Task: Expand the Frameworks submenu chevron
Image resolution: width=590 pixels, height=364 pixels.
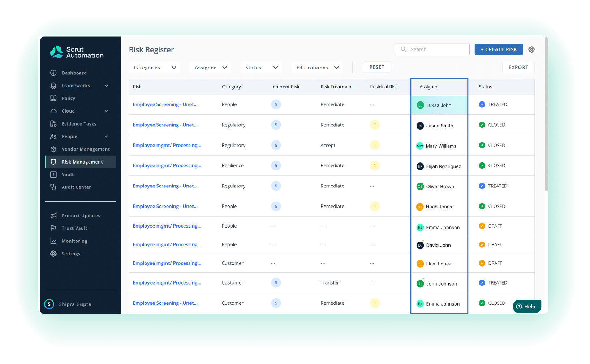Action: (x=107, y=86)
